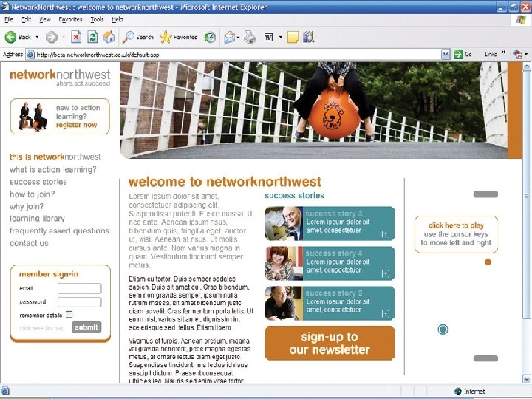
Task: Open how to join? link
Action: coord(33,194)
